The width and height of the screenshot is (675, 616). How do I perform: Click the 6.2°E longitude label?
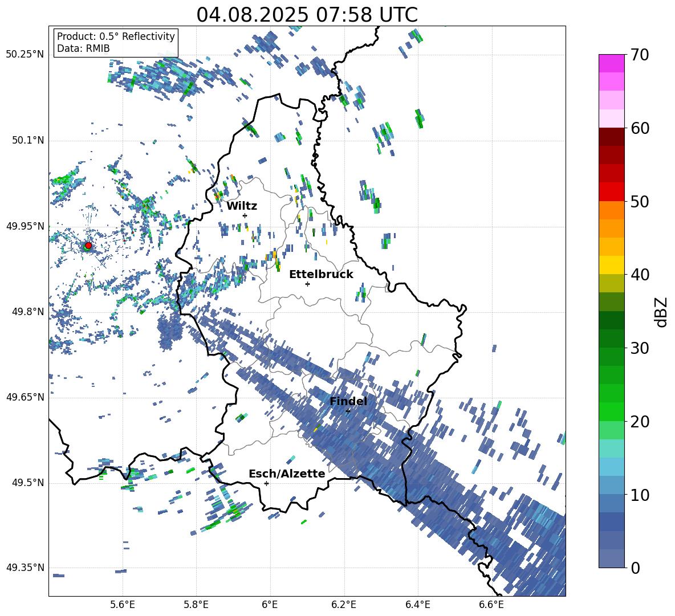(x=344, y=605)
